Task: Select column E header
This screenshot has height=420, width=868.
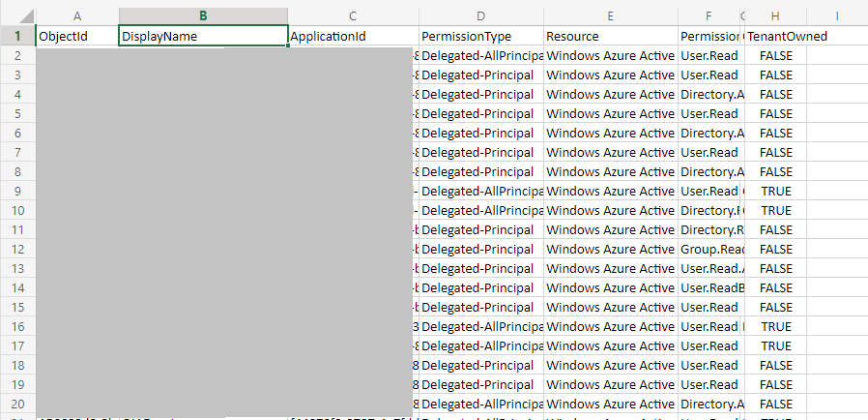Action: click(x=611, y=16)
